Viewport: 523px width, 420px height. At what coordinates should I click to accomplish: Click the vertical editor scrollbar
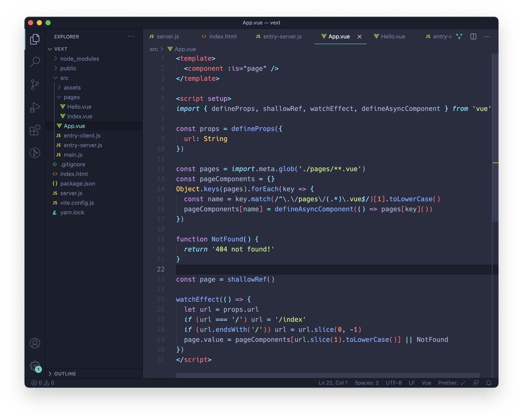(x=496, y=138)
